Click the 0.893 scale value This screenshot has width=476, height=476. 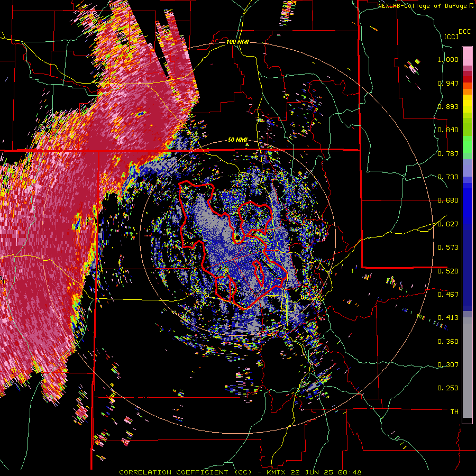click(x=448, y=106)
